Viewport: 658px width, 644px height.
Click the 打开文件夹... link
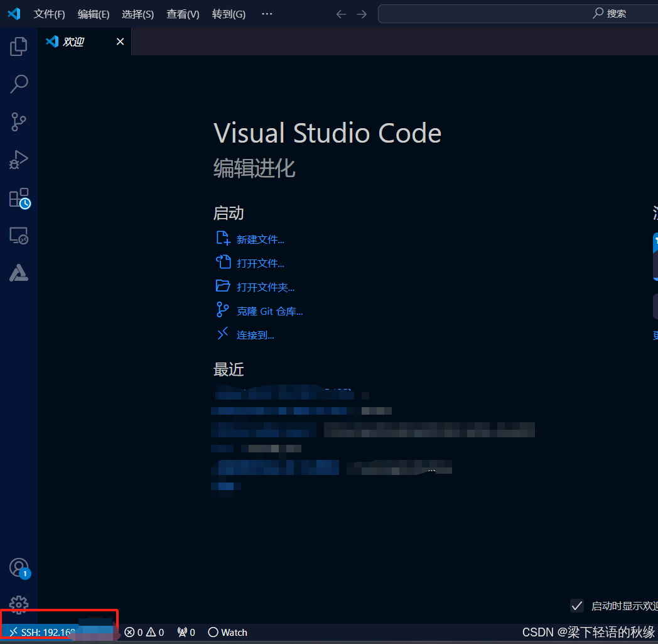[x=266, y=288]
